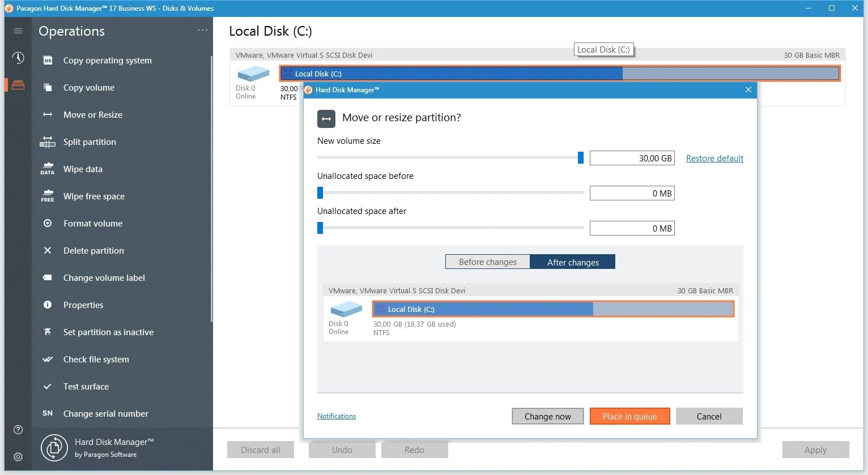The height and width of the screenshot is (475, 868).
Task: Click the Move or Resize arrow icon
Action: (x=48, y=115)
